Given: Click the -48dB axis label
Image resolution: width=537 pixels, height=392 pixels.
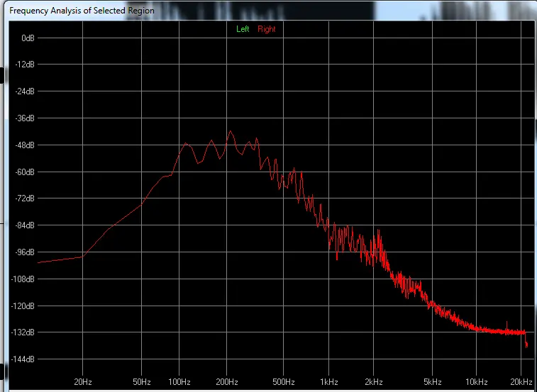Looking at the screenshot, I should (25, 145).
